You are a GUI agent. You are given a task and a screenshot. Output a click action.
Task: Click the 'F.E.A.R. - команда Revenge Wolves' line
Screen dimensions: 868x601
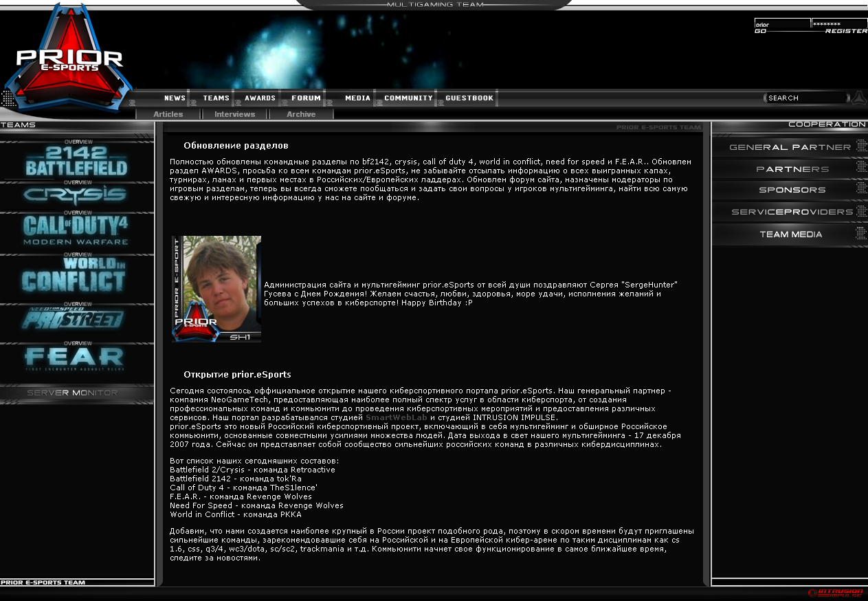(241, 496)
